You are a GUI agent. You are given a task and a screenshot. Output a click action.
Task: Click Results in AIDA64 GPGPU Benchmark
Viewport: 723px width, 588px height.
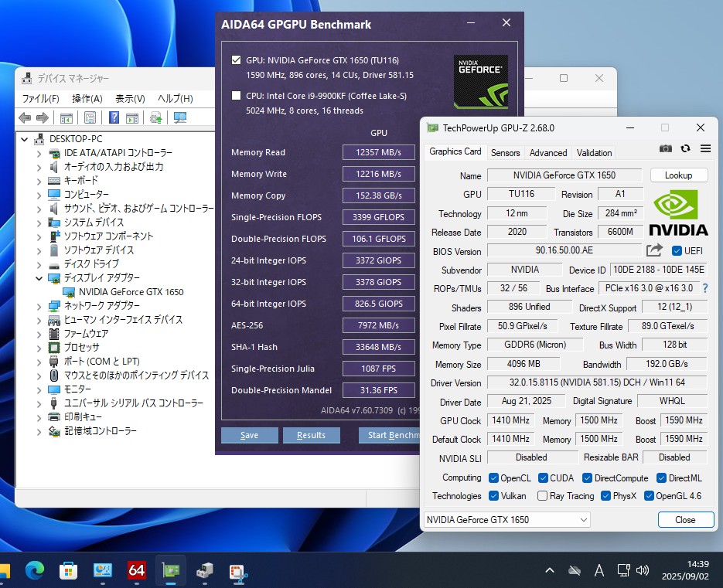[312, 435]
